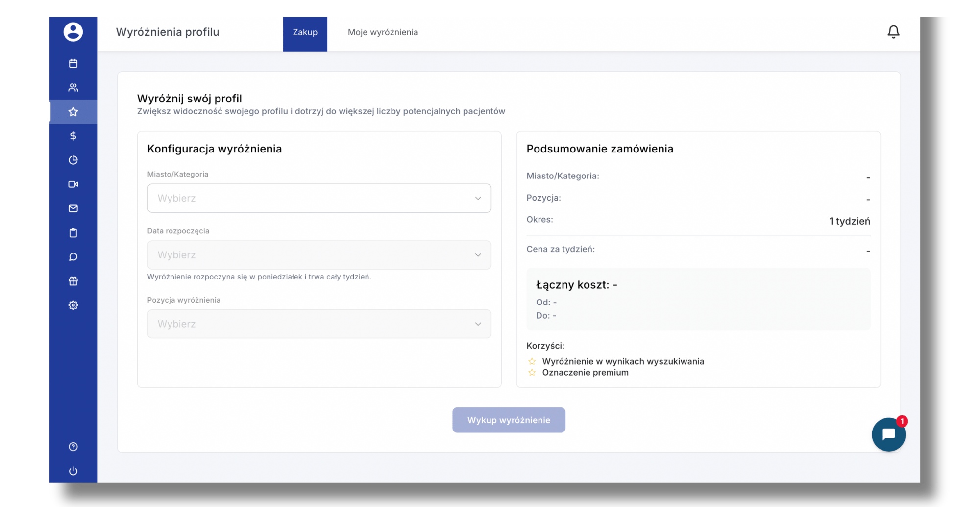980x507 pixels.
Task: Click the user profile avatar icon
Action: 73,32
